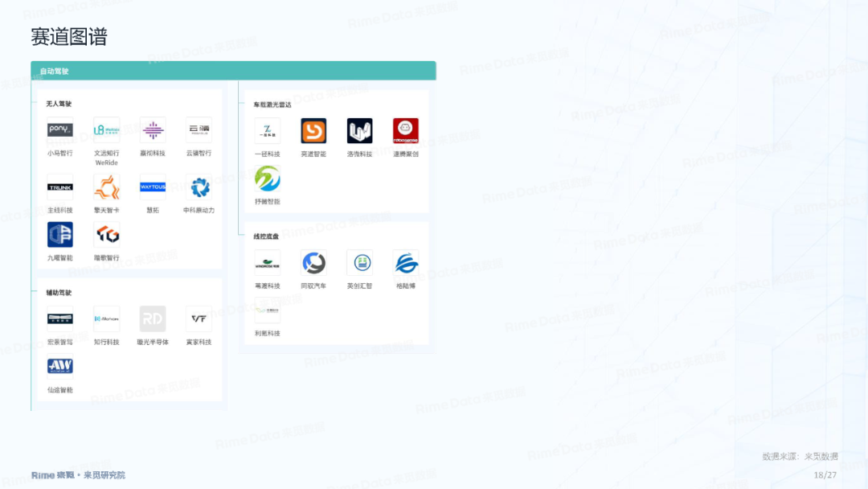
Task: Click the 数据来源：来觅数据 source text
Action: coord(800,457)
